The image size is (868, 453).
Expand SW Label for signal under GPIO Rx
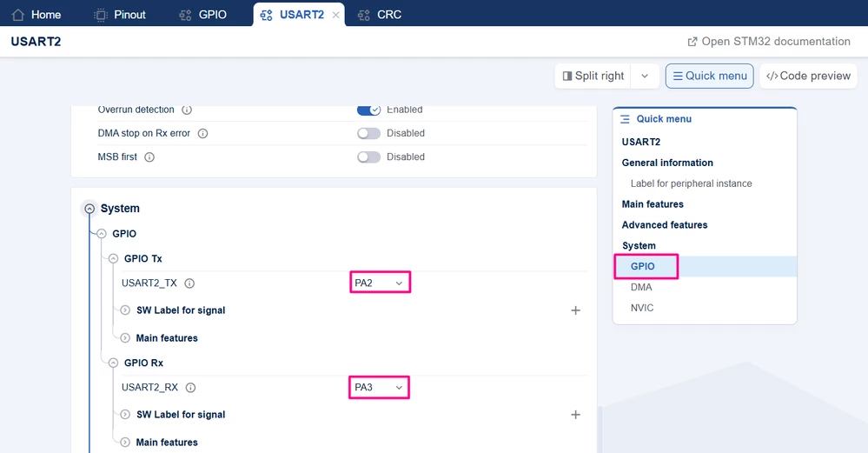click(x=125, y=414)
